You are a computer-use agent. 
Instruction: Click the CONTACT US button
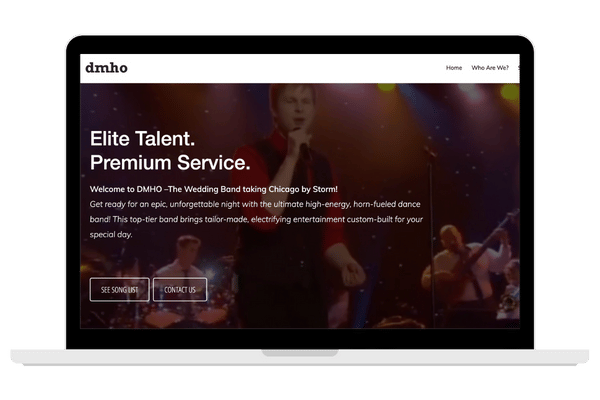click(180, 289)
